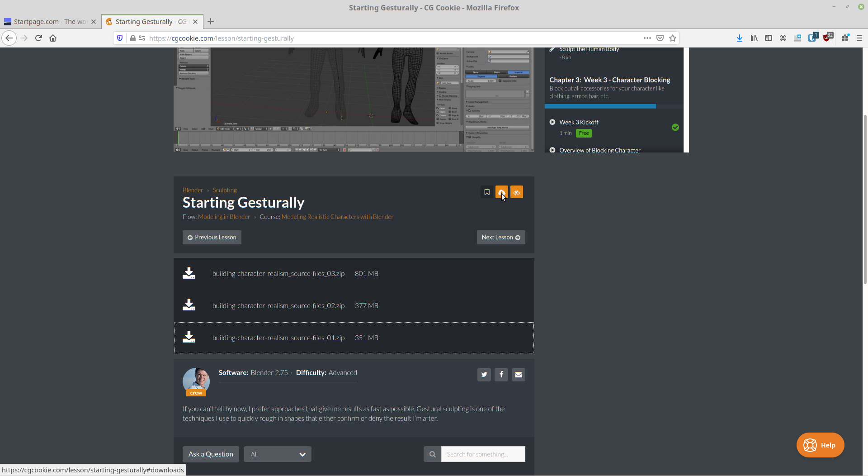Viewport: 868px width, 476px height.
Task: Click the play toggle beside Overview of Blocking Character
Action: click(x=552, y=149)
